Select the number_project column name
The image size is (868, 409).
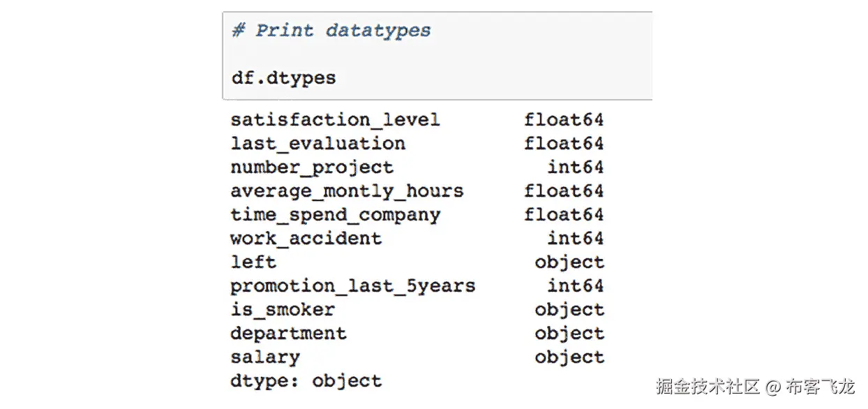click(312, 168)
